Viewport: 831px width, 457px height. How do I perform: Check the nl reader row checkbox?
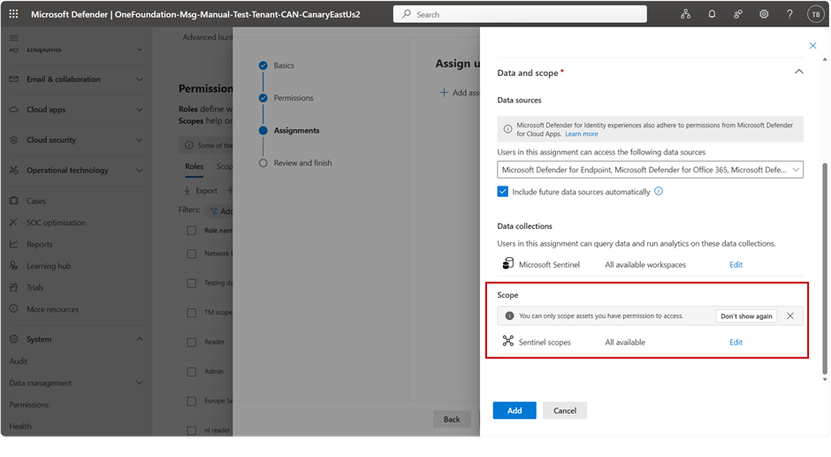coord(191,430)
